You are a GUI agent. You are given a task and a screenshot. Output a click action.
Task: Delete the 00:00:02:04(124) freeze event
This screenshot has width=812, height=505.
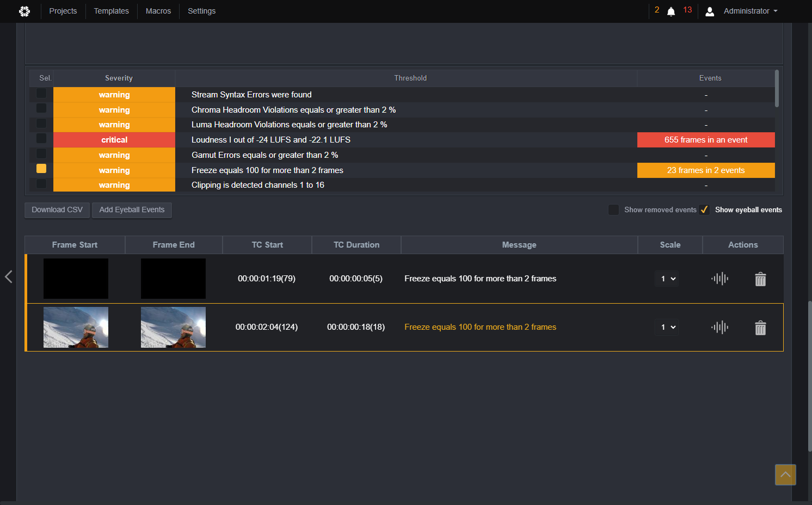[x=760, y=328]
